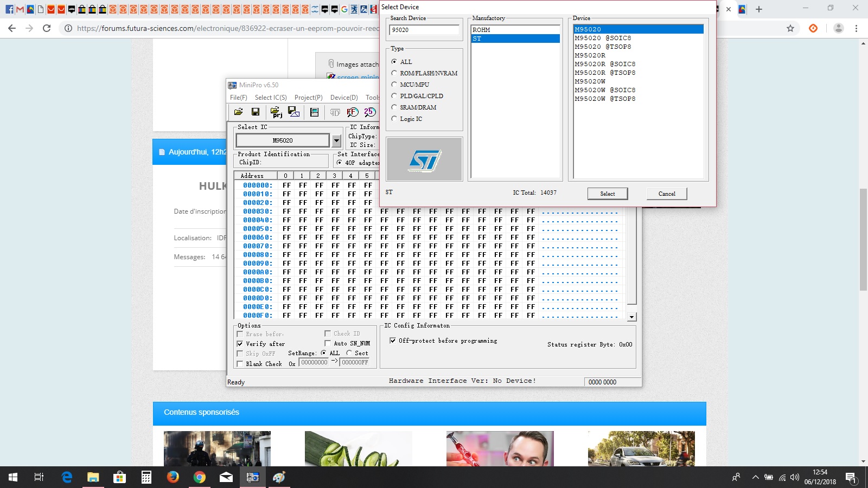Select the ROM/FLASH/NVRAM type radio button

point(394,73)
